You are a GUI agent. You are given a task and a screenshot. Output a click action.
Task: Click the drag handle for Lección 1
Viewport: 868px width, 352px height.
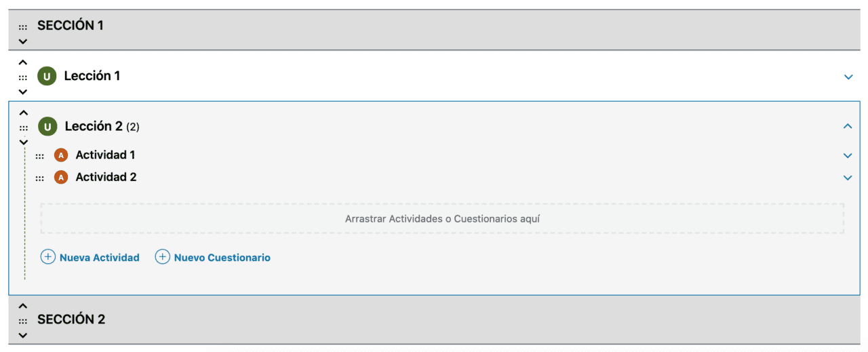23,77
